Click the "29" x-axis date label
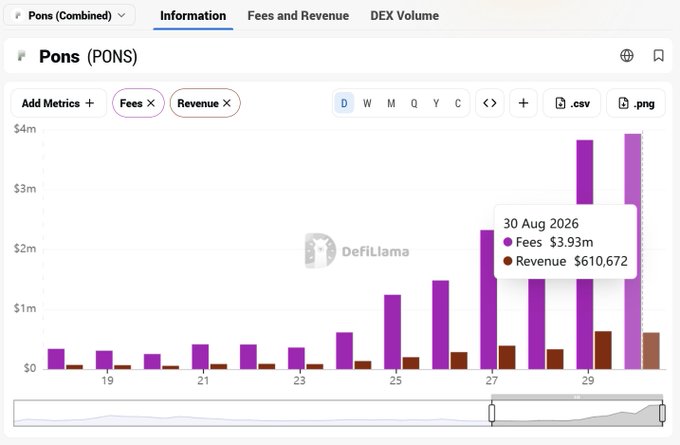The height and width of the screenshot is (445, 680). (588, 380)
